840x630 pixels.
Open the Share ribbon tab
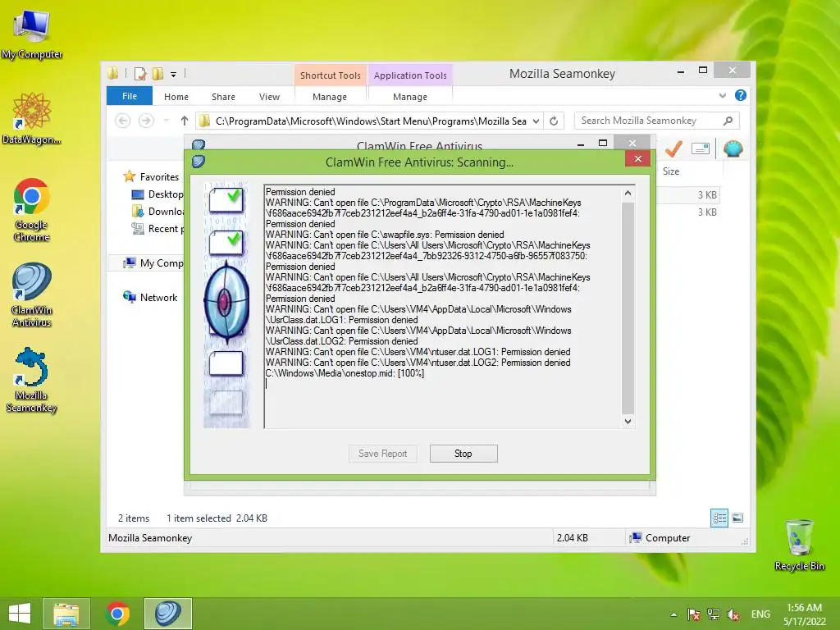pos(223,97)
